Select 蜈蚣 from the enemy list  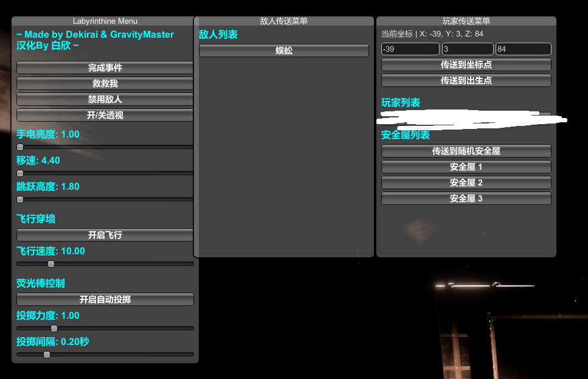pos(283,50)
